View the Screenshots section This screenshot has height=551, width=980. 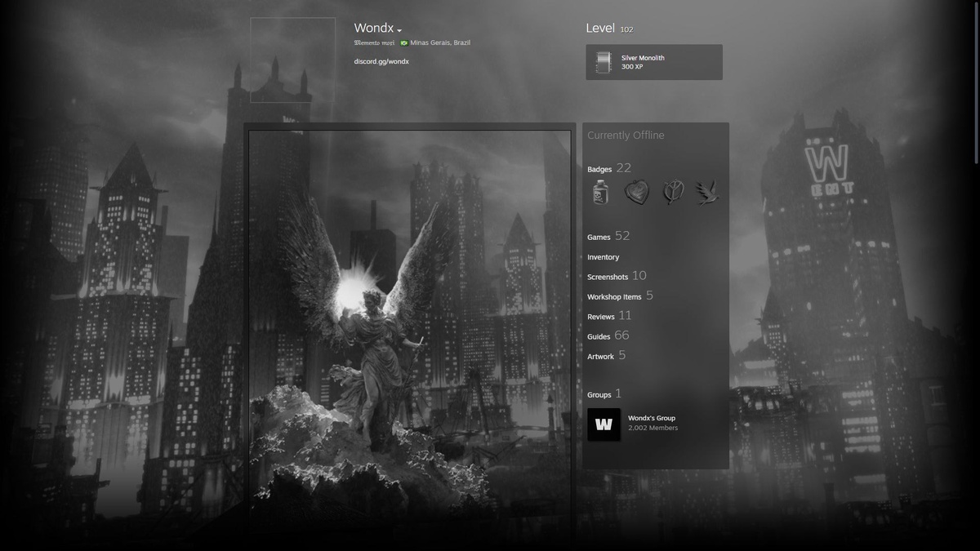pyautogui.click(x=617, y=276)
